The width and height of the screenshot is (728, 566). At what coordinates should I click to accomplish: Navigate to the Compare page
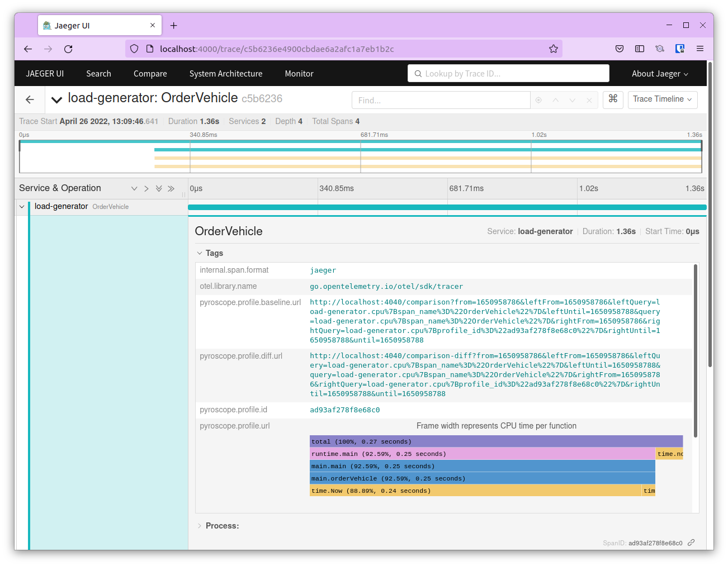[x=150, y=74]
